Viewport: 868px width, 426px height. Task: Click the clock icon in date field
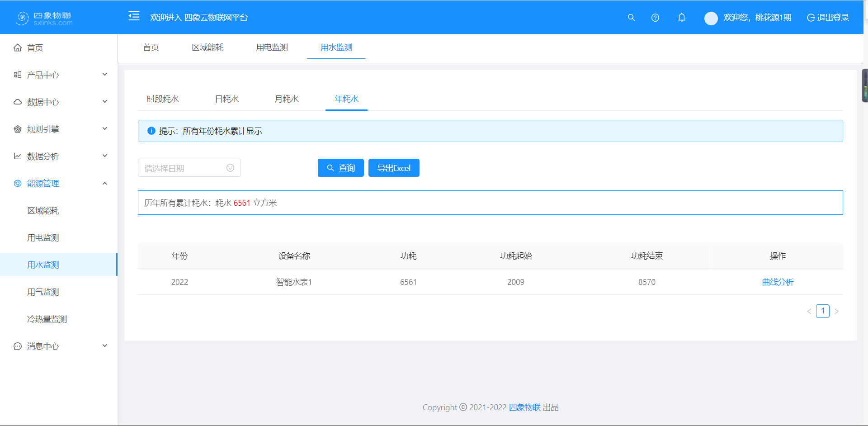[x=230, y=168]
